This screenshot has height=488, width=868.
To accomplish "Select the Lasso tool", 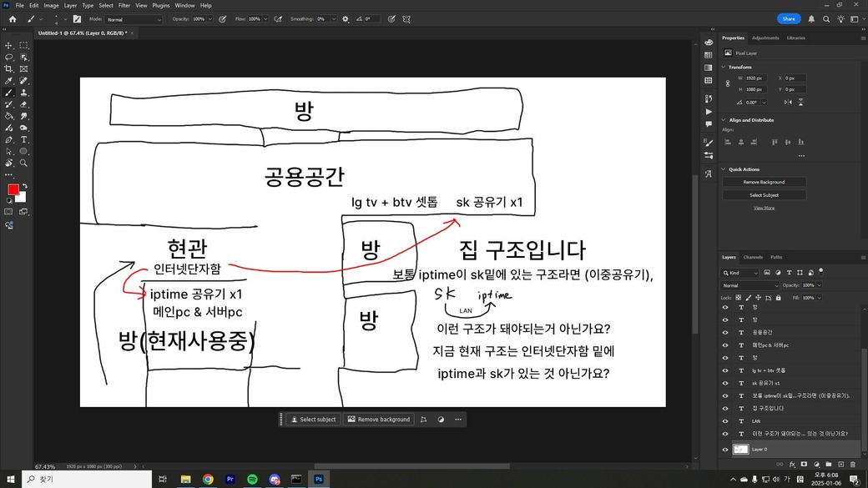I will [8, 57].
